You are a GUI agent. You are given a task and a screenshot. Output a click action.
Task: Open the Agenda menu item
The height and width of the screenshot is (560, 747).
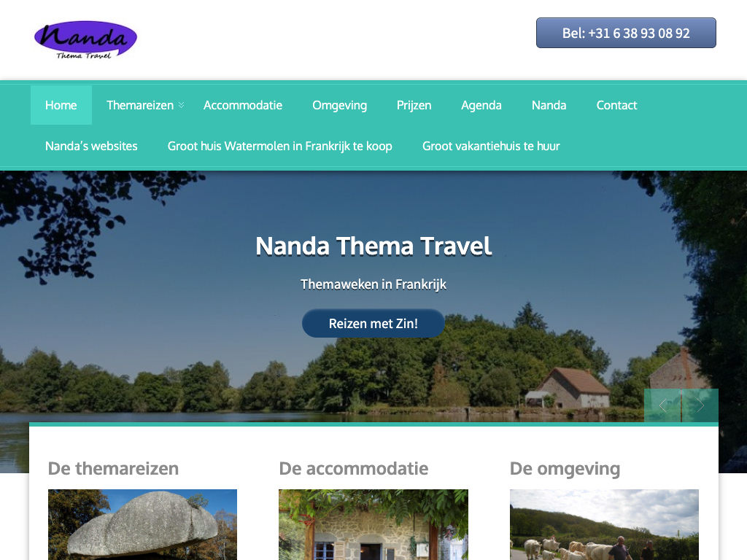pyautogui.click(x=481, y=105)
